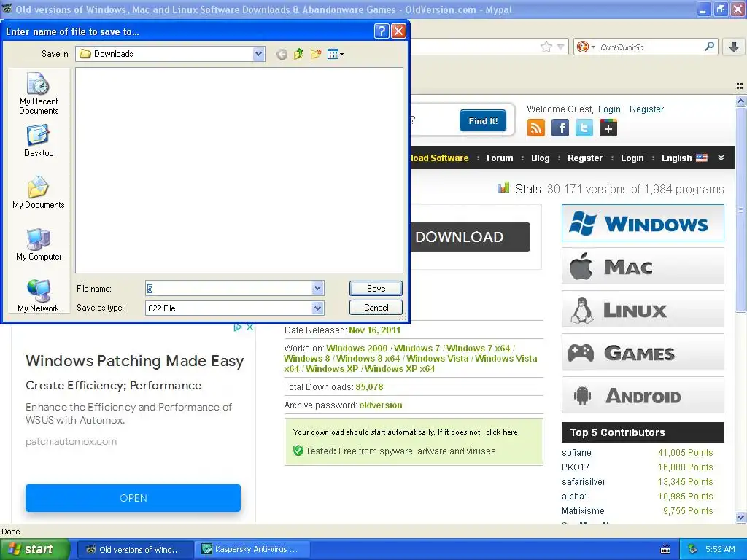Open the View menu icon in dialog

click(336, 54)
